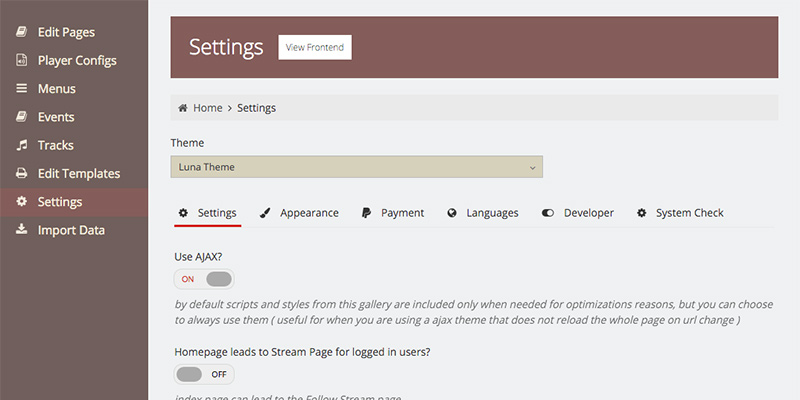Switch to the Appearance tab
The height and width of the screenshot is (400, 800).
299,213
